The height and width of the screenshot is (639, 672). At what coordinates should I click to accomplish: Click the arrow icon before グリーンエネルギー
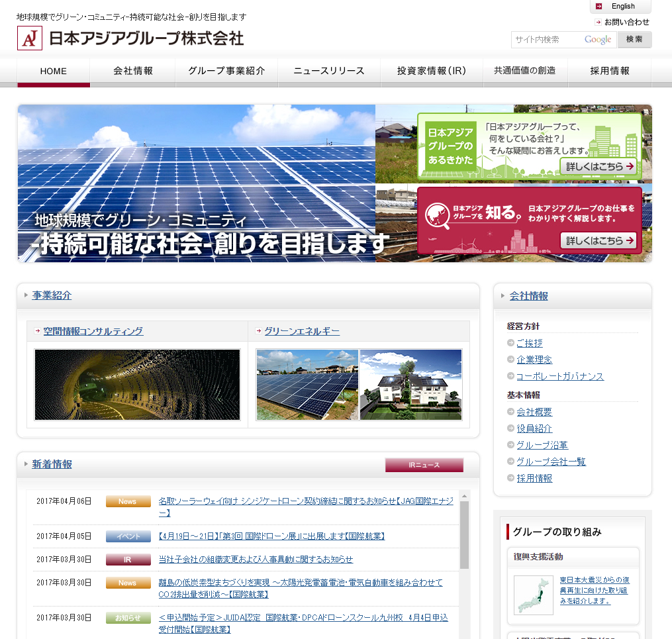pyautogui.click(x=258, y=331)
